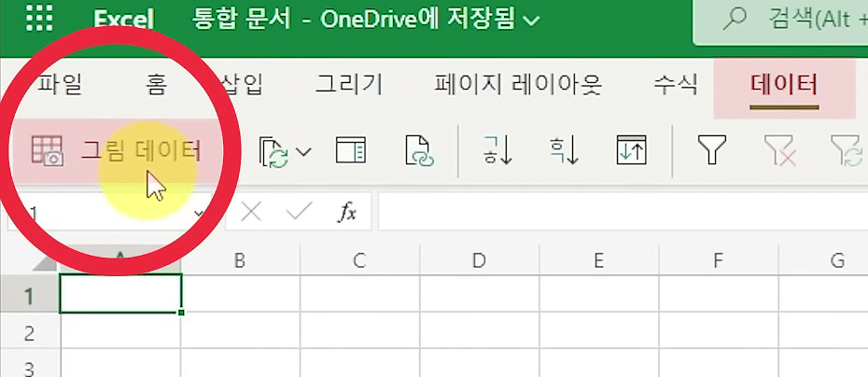
Task: Click cell A1
Action: [120, 294]
